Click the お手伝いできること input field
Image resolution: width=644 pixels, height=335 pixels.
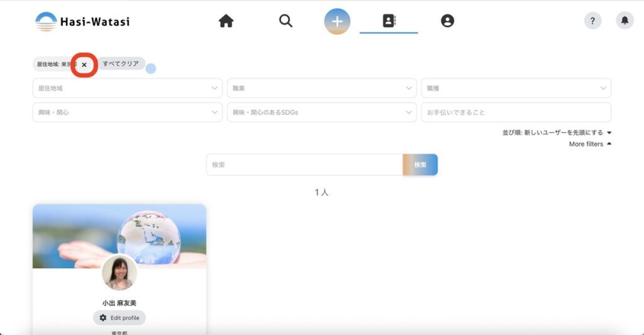click(x=516, y=113)
